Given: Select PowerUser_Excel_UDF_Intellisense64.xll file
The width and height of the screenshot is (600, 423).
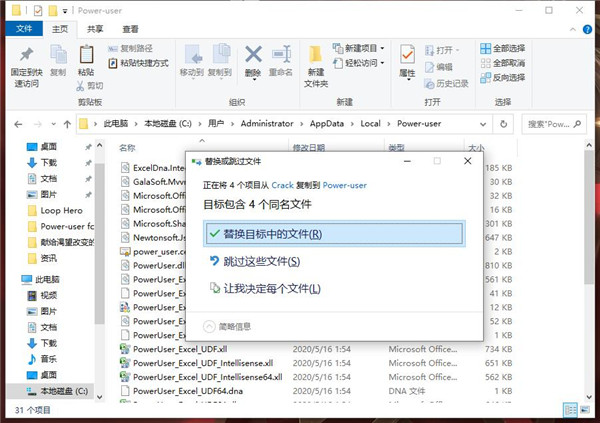Looking at the screenshot, I should click(x=207, y=377).
